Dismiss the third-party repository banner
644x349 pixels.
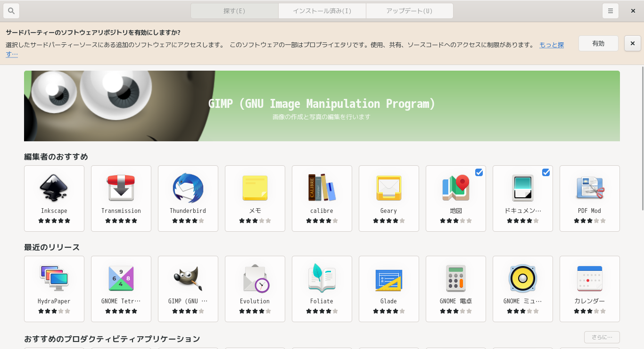click(633, 43)
